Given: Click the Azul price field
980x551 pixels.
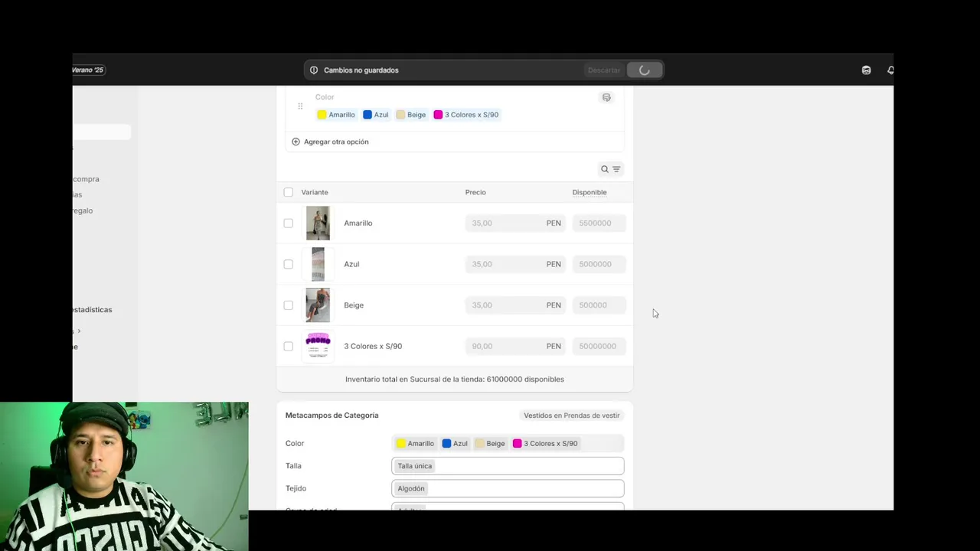Looking at the screenshot, I should [515, 264].
